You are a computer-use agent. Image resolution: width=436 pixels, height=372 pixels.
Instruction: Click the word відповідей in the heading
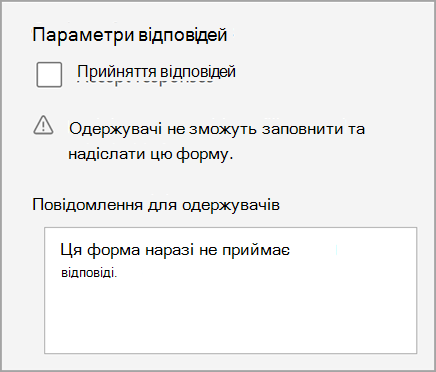183,35
